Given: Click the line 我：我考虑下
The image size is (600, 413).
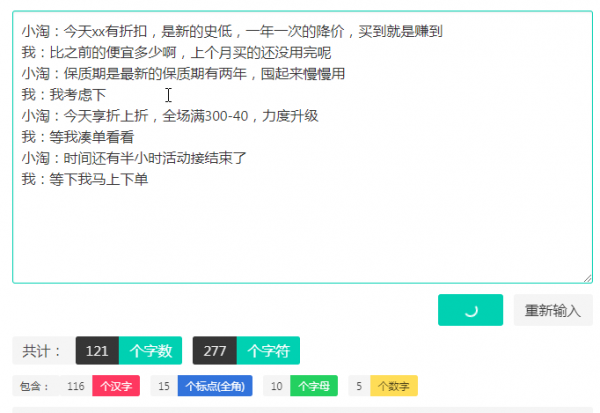Looking at the screenshot, I should pyautogui.click(x=64, y=95).
